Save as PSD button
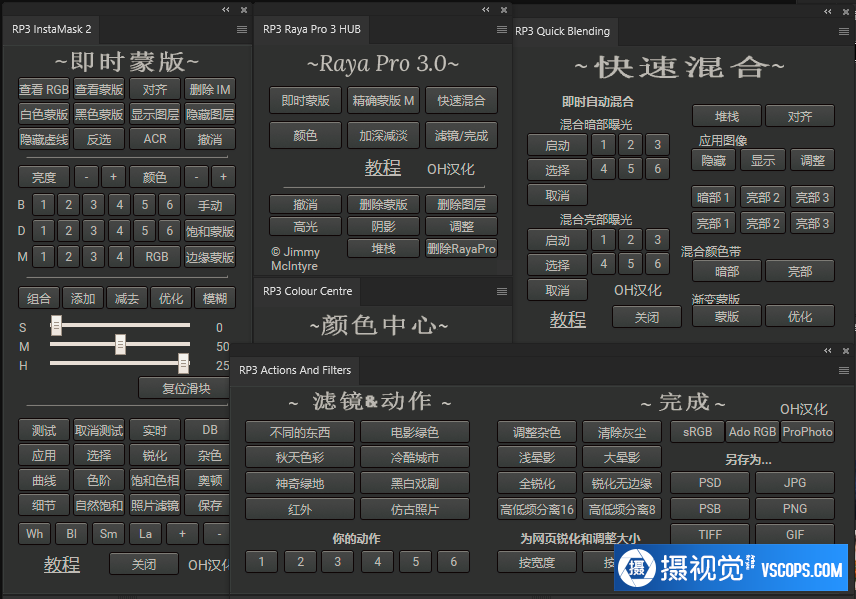This screenshot has width=856, height=599. (x=710, y=483)
